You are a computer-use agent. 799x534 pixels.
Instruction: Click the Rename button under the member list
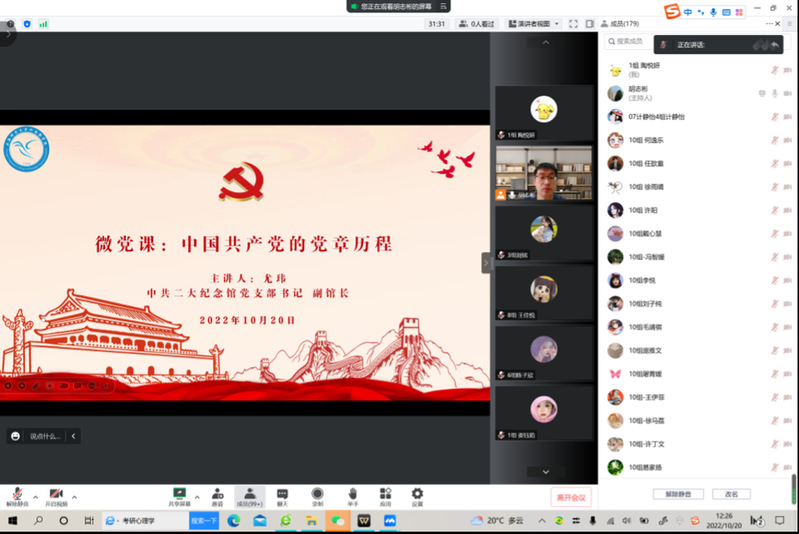731,494
